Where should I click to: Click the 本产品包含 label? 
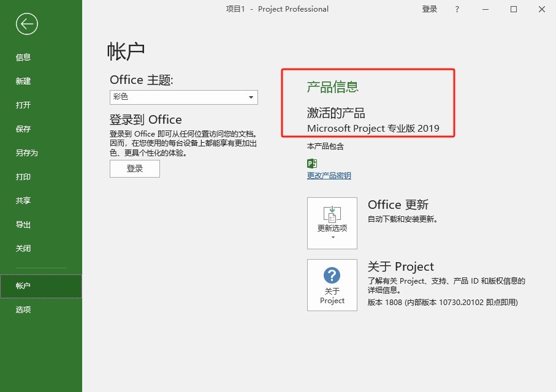click(325, 146)
